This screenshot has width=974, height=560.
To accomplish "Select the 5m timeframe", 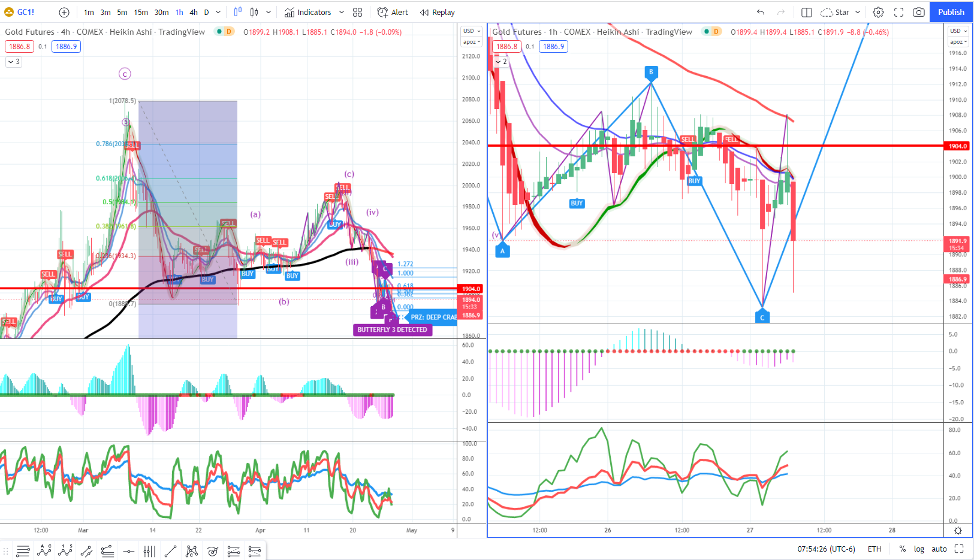I will click(x=122, y=12).
